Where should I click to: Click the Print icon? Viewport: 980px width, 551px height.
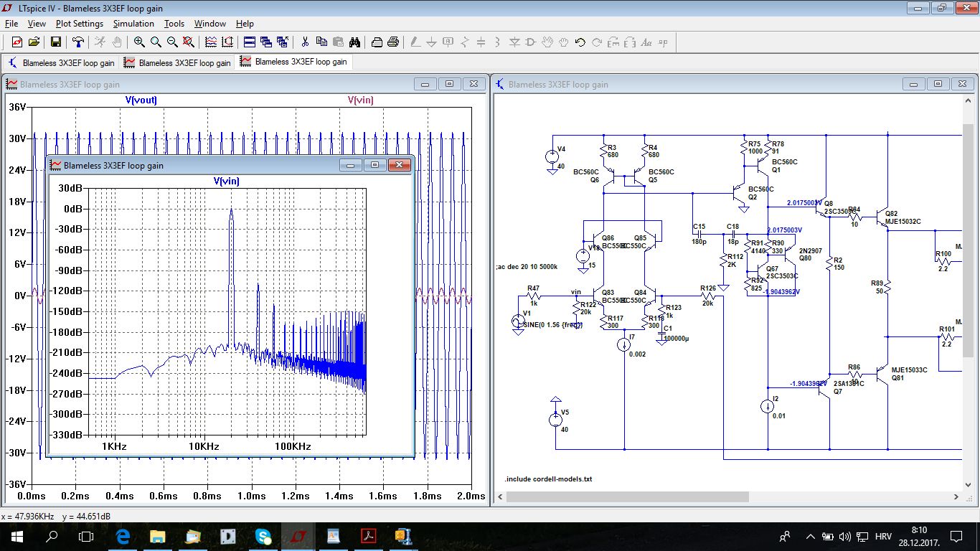[393, 42]
